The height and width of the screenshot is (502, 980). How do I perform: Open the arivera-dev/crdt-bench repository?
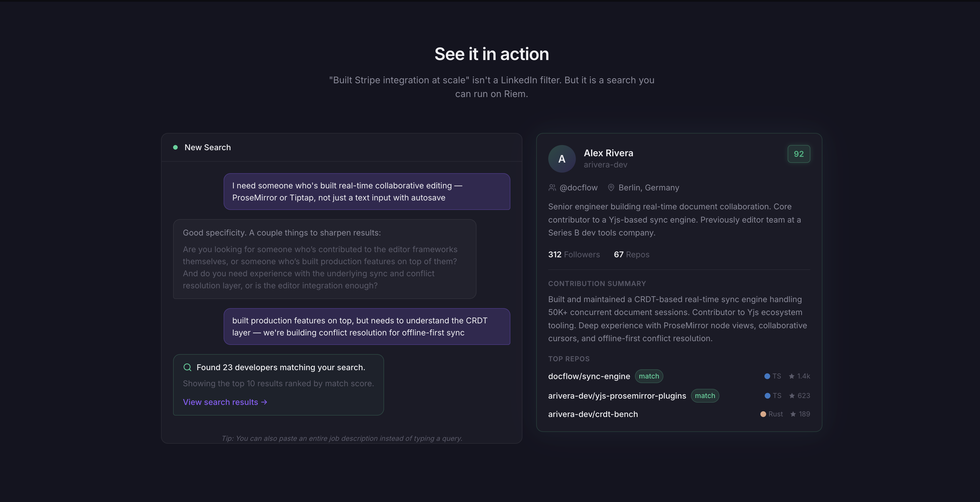point(593,414)
